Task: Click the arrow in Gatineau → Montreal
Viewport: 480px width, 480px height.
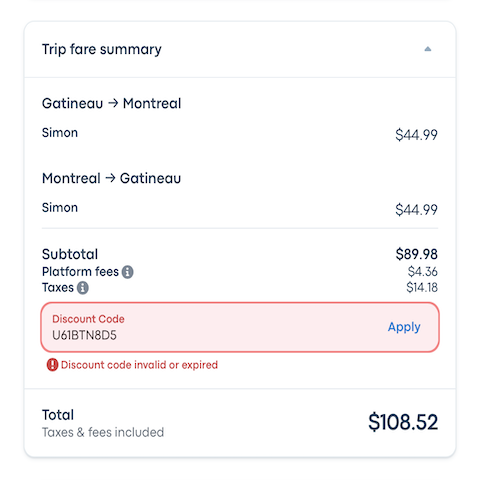Action: (x=113, y=103)
